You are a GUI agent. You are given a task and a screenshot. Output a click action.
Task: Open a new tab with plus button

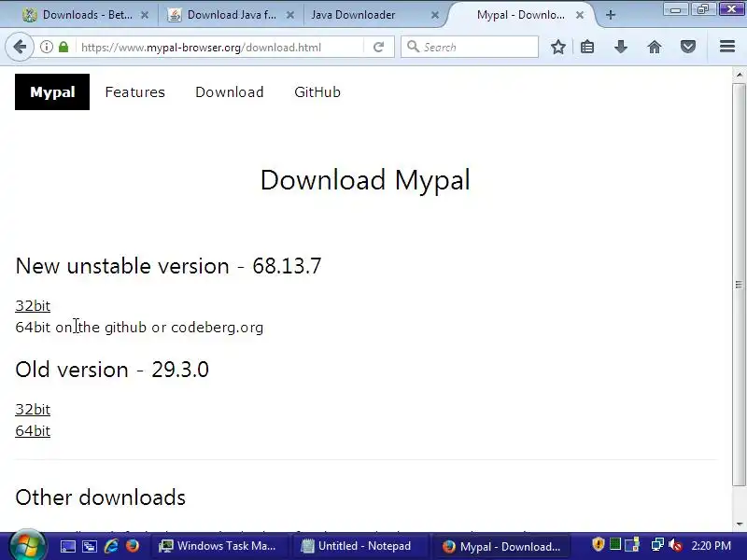[611, 15]
